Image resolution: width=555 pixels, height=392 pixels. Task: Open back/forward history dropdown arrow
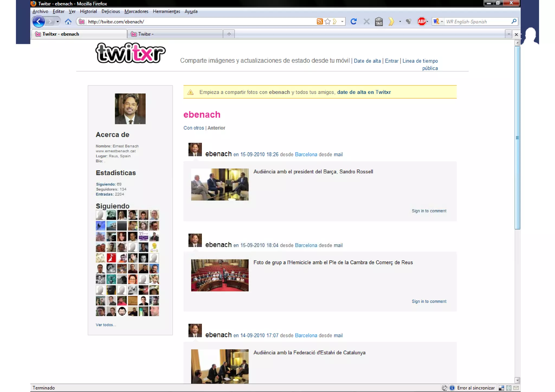(57, 22)
